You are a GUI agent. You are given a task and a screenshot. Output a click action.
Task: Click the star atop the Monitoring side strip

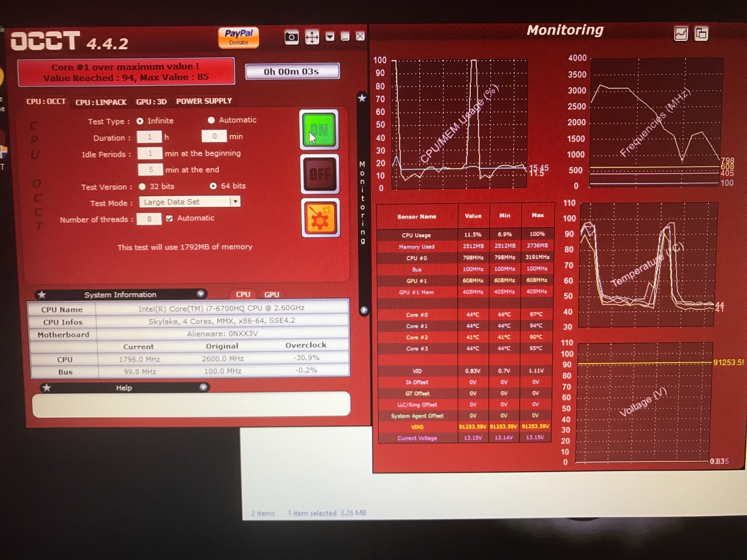point(362,98)
